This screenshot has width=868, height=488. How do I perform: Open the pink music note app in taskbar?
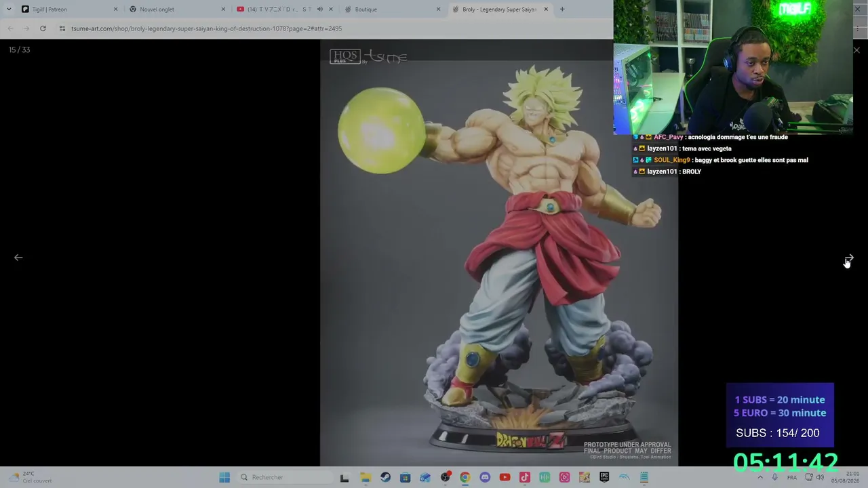(524, 477)
